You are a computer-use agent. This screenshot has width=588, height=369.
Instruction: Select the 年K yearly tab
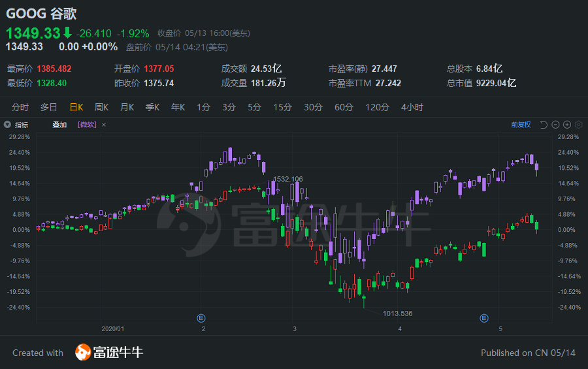click(178, 107)
